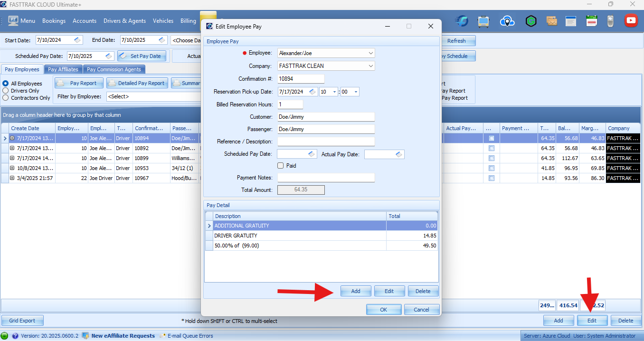Open the Vehicles menu

click(163, 21)
